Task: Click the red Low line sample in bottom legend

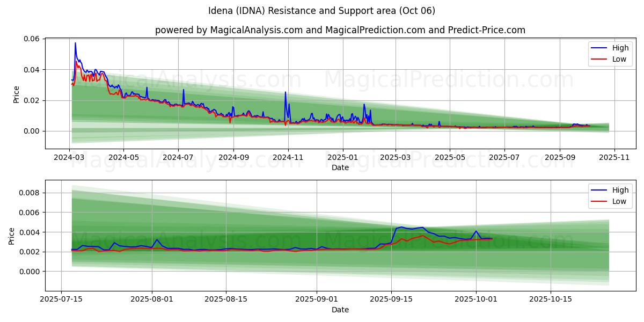Action: [599, 201]
